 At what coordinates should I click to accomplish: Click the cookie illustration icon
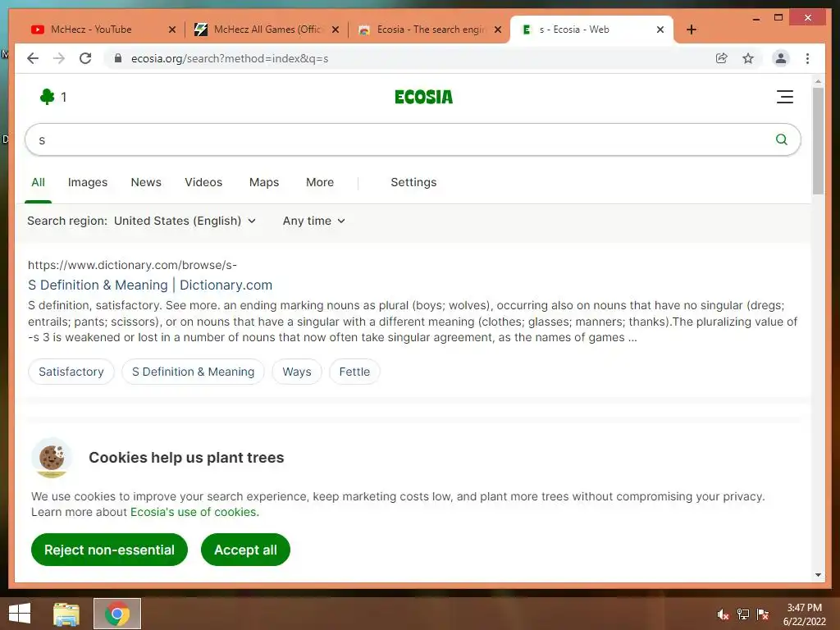click(52, 459)
